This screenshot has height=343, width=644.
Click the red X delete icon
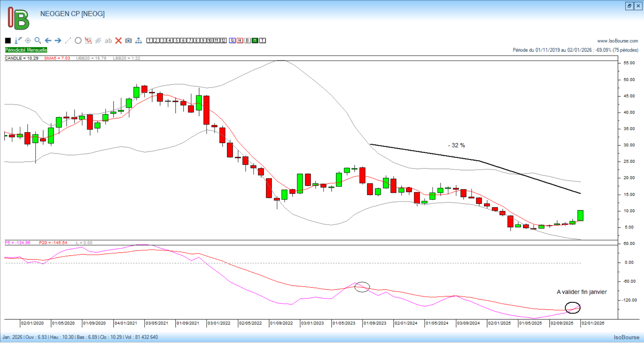118,41
